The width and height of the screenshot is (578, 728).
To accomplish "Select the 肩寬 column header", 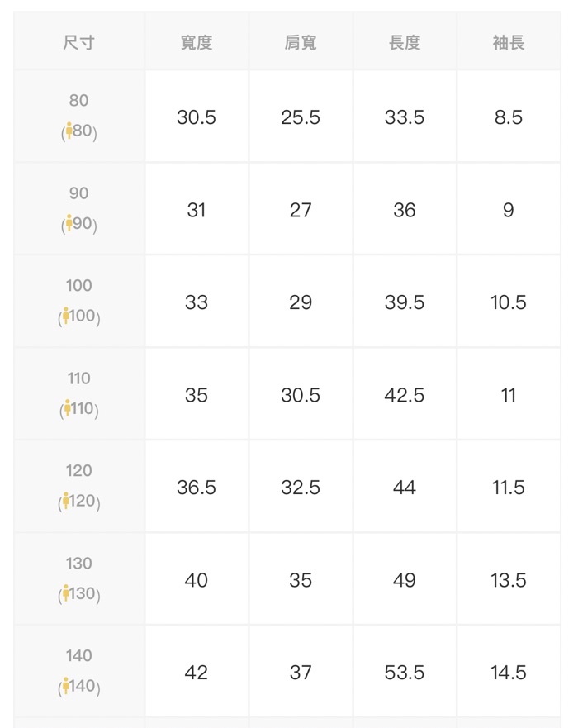I will [x=300, y=43].
